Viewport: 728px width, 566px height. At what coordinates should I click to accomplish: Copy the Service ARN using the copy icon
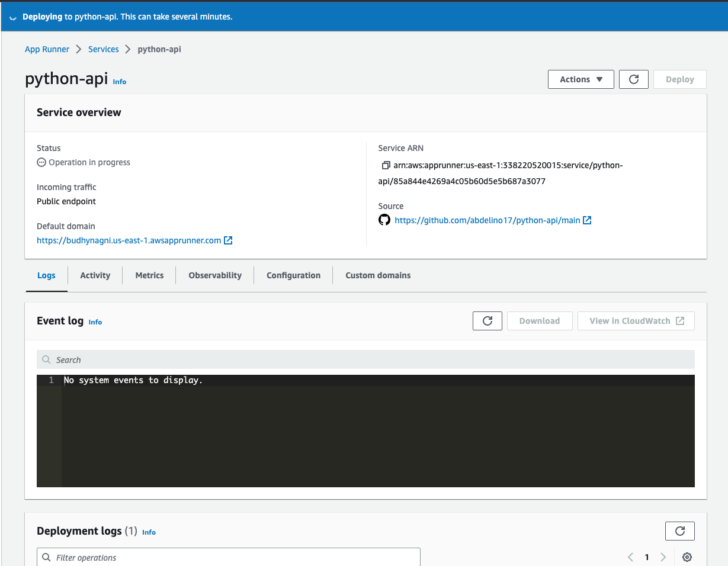386,166
